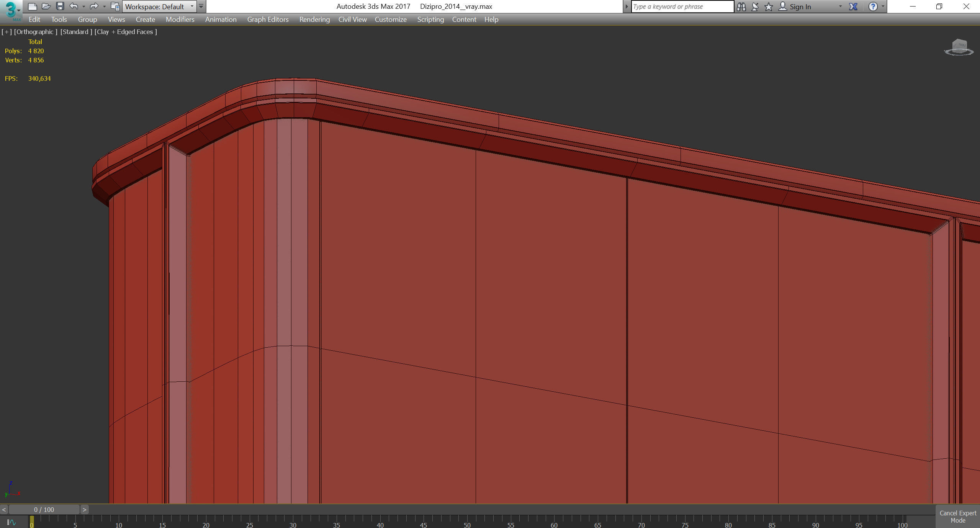
Task: Open the Rendering menu
Action: tap(314, 20)
